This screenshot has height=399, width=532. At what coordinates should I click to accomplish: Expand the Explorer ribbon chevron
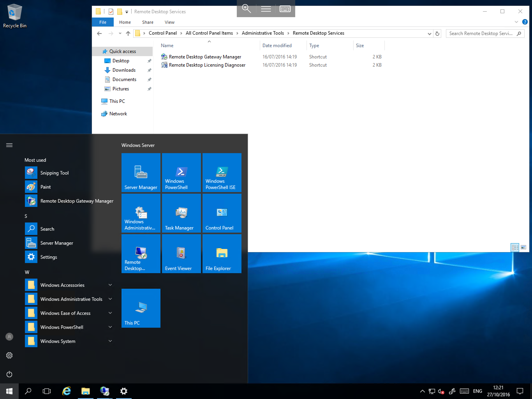[516, 22]
